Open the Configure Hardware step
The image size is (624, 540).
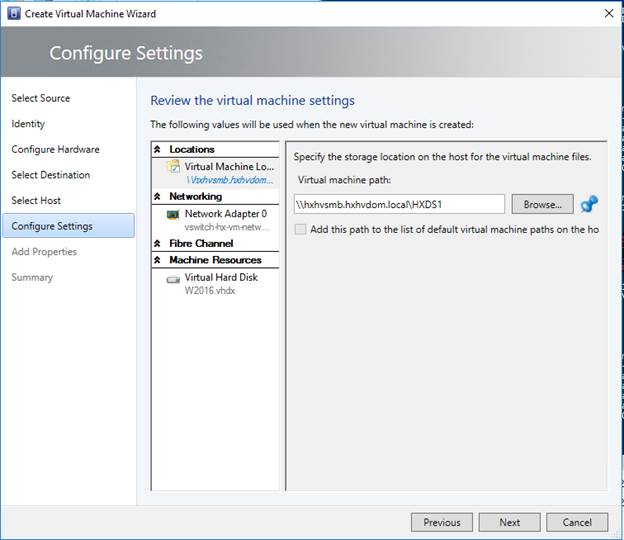(55, 149)
